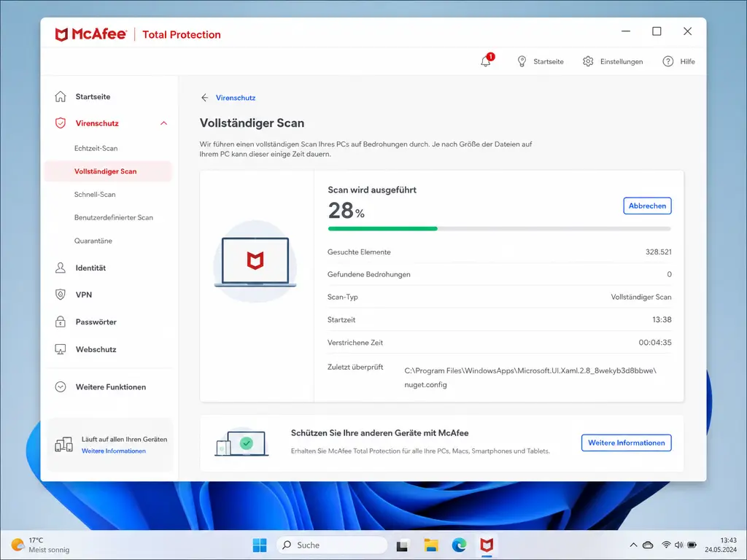Click the file path ending nuget.config
The image size is (747, 560).
point(530,378)
